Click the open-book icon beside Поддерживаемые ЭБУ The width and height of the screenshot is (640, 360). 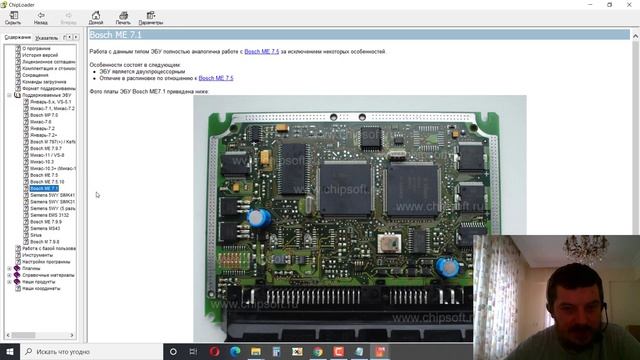[17, 95]
